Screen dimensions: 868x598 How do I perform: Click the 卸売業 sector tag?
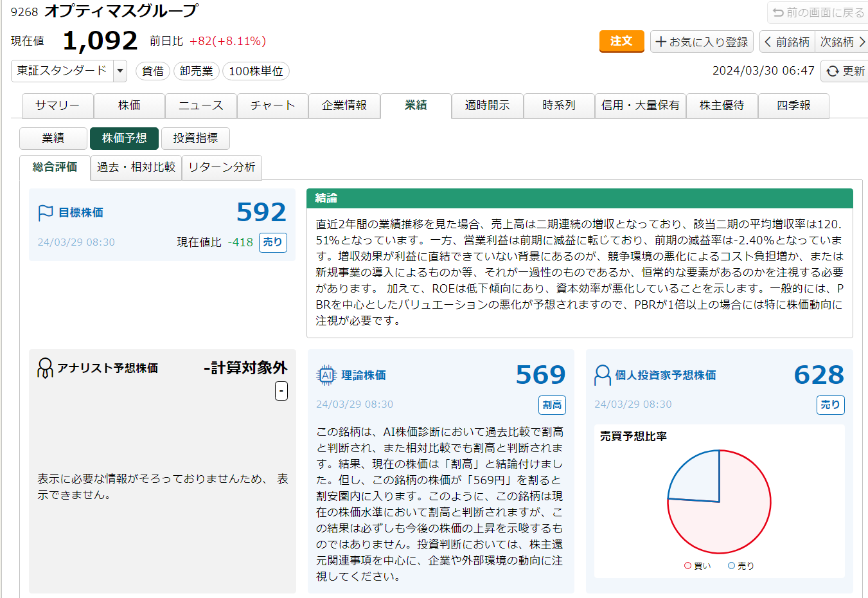[197, 71]
